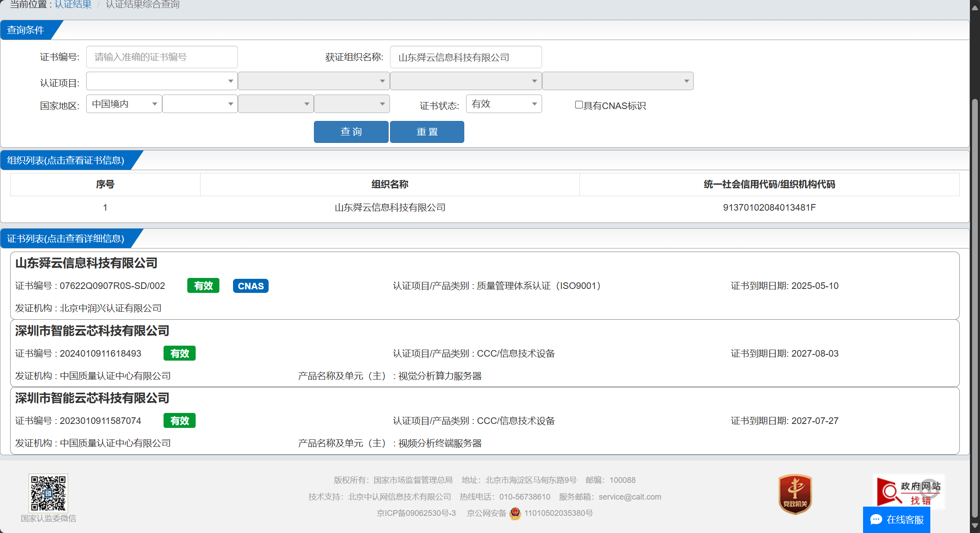
Task: Click issuer 北京中润兴认证有限公司
Action: click(x=110, y=308)
